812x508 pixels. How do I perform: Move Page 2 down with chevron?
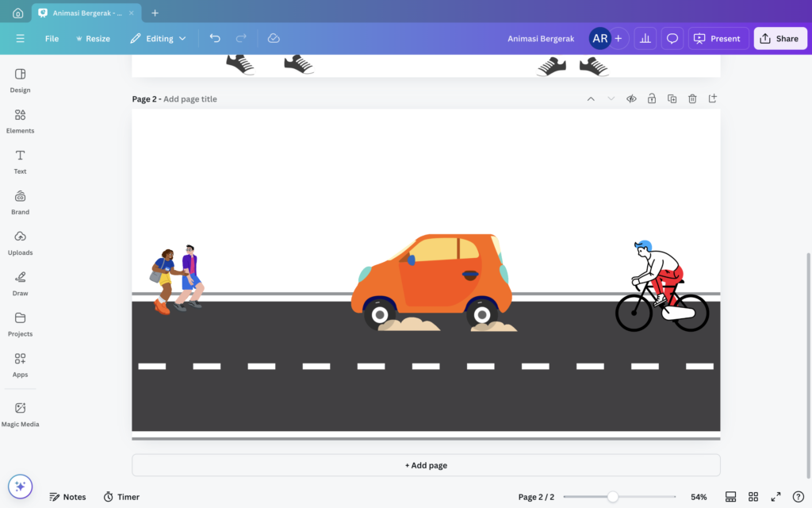pyautogui.click(x=611, y=98)
